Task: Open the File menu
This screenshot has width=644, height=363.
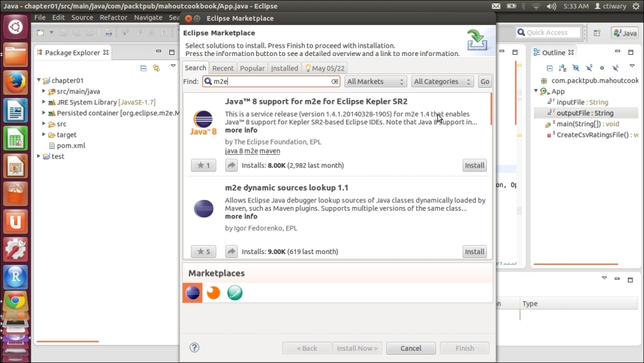Action: coord(40,17)
